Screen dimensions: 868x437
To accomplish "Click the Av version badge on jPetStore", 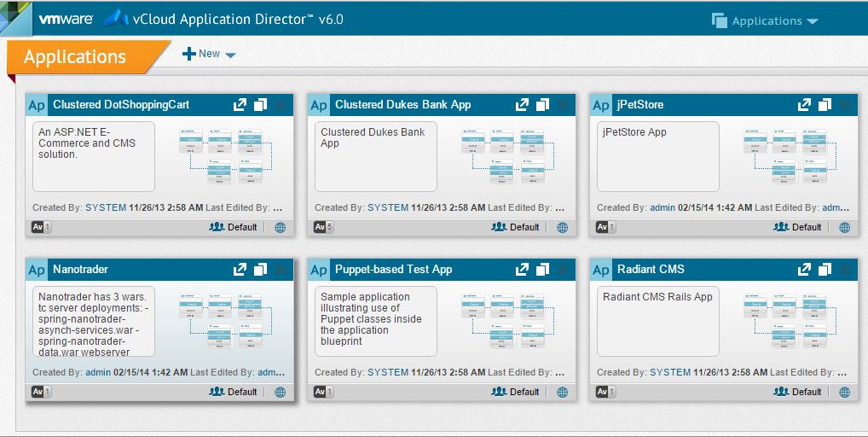I will 605,226.
